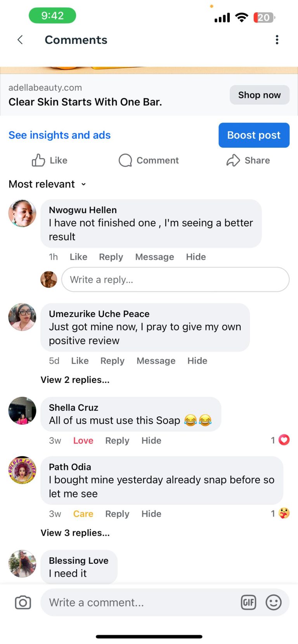Like Nwogwu Hellen's comment

[x=78, y=257]
